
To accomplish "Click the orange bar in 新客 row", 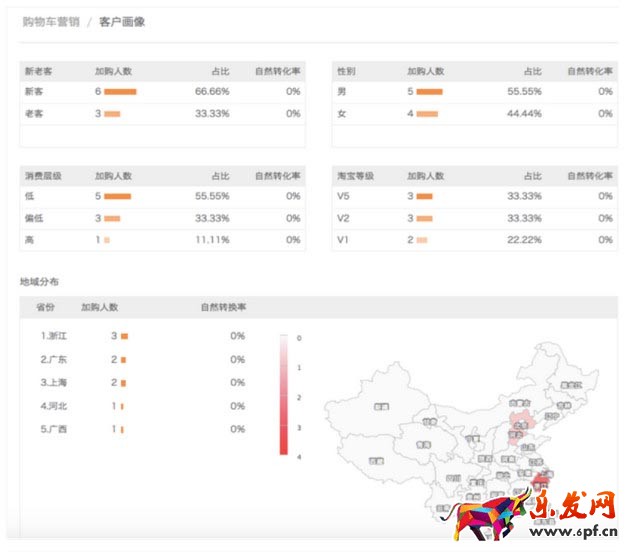I will pos(120,92).
